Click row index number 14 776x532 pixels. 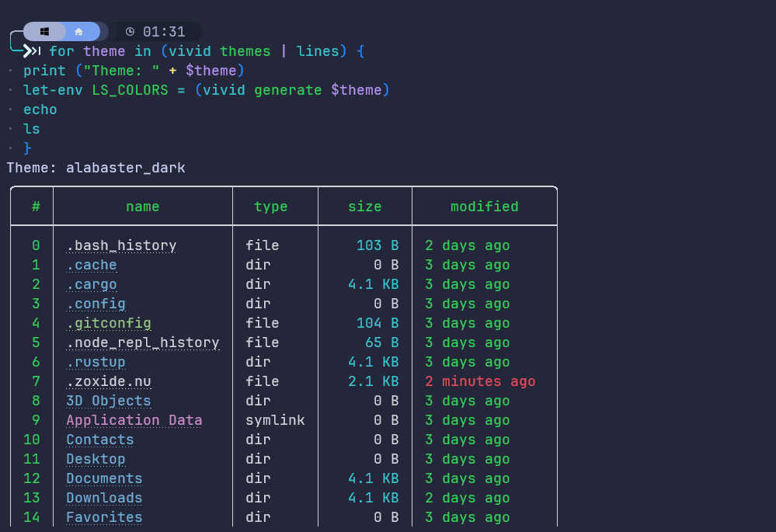pyautogui.click(x=32, y=517)
